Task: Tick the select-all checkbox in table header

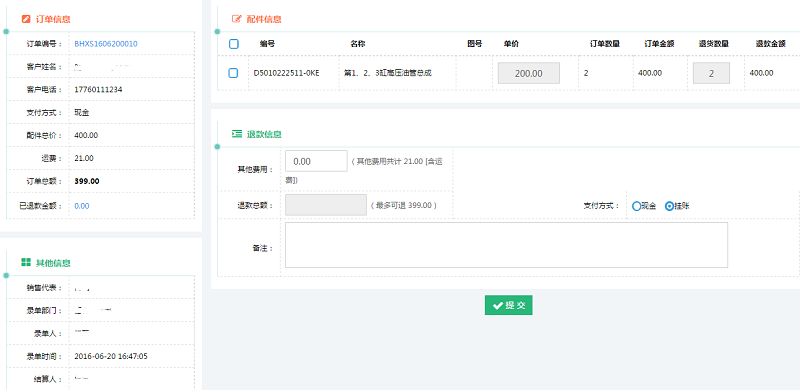Action: click(234, 44)
